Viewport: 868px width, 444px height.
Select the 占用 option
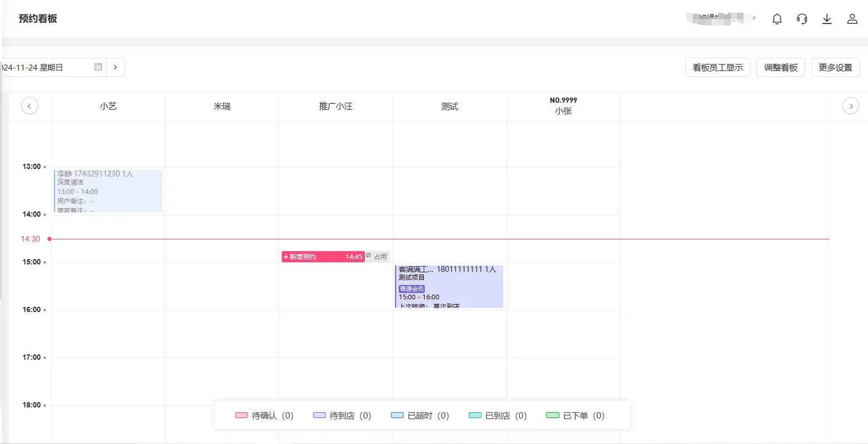click(378, 257)
